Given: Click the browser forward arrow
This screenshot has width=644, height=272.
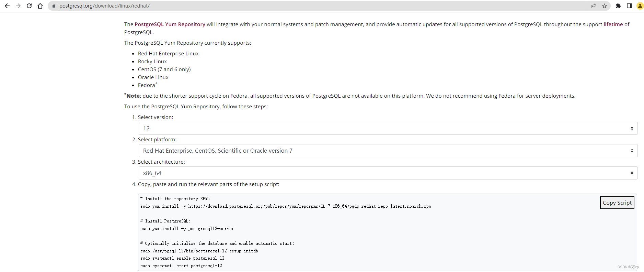Looking at the screenshot, I should [18, 6].
